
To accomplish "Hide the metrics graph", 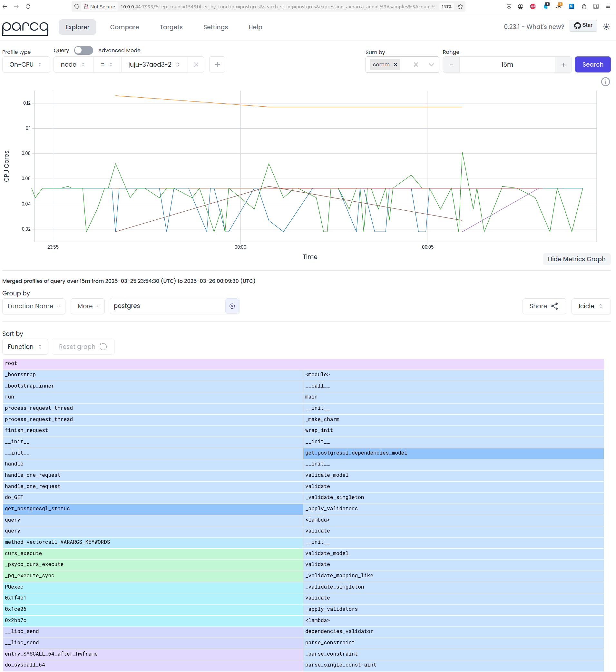I will 576,259.
